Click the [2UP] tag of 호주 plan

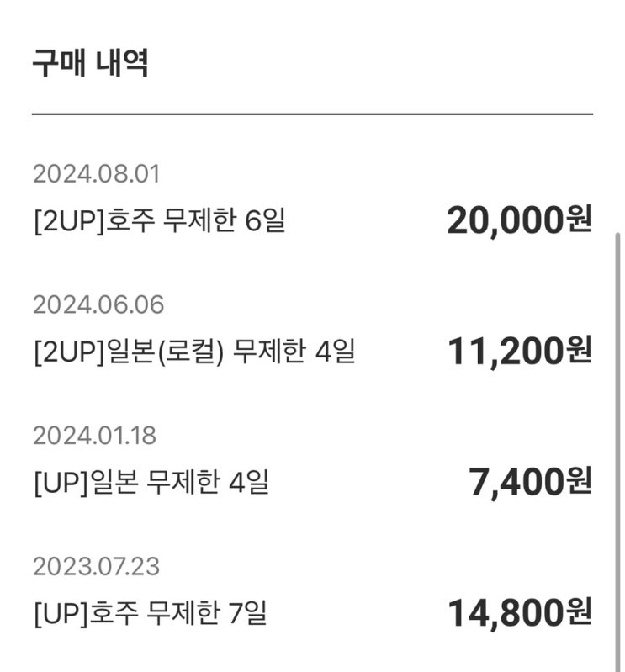point(70,221)
